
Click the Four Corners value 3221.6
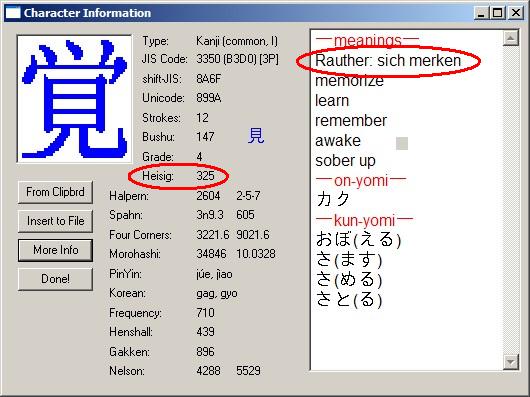pyautogui.click(x=213, y=234)
